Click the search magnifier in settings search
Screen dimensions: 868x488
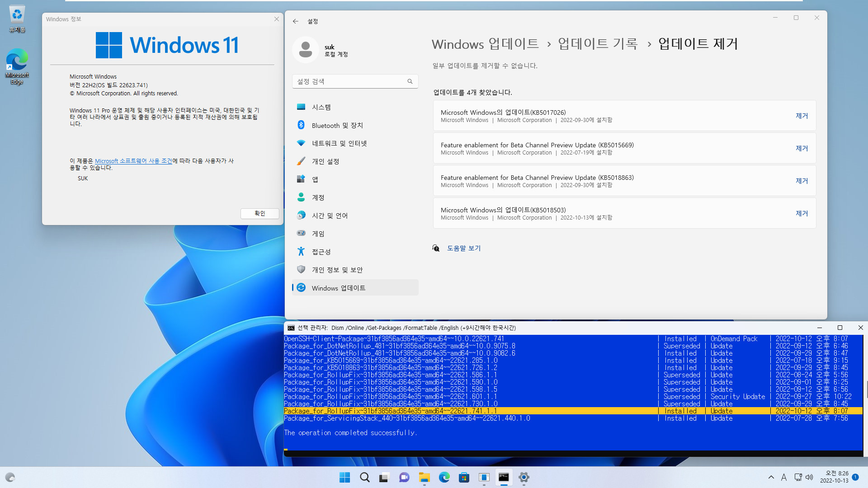[x=410, y=81]
